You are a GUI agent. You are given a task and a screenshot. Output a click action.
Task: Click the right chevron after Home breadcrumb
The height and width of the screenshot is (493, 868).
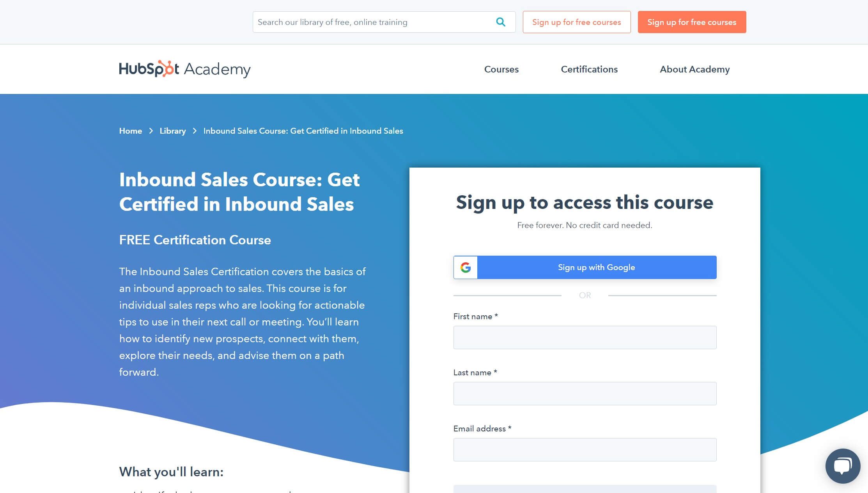151,131
